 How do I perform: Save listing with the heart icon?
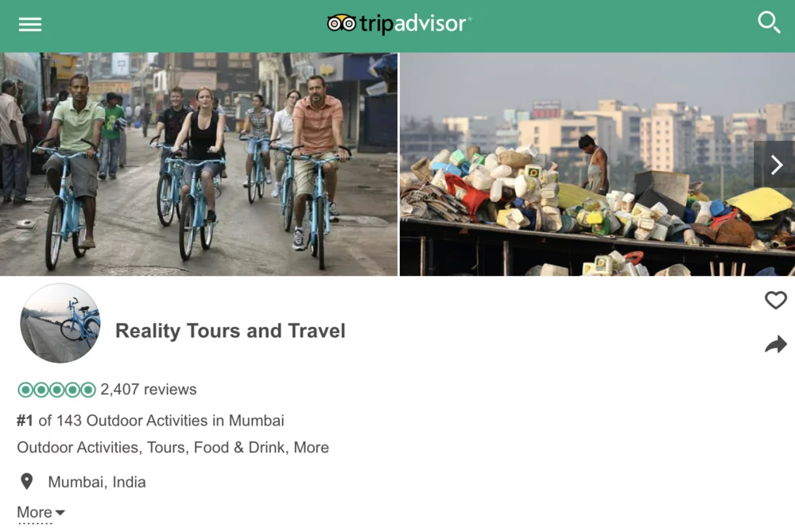[x=776, y=301]
